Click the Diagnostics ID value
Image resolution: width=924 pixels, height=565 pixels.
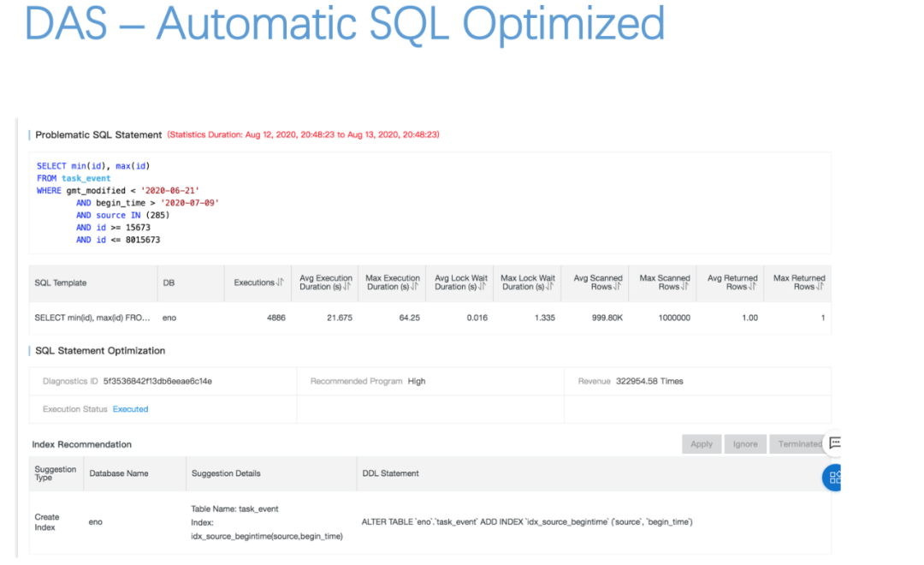(x=157, y=381)
